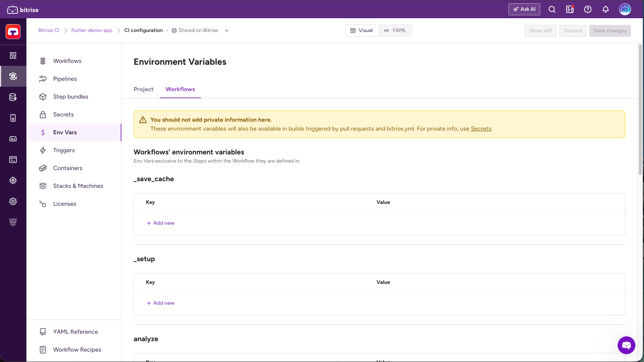Image resolution: width=644 pixels, height=362 pixels.
Task: Click the Save changes button
Action: [x=610, y=31]
